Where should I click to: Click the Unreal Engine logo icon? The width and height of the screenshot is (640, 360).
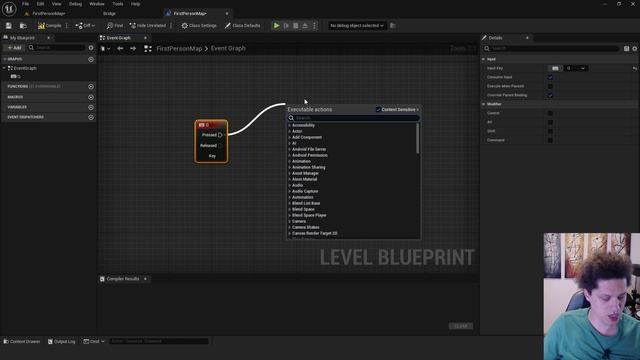(9, 9)
